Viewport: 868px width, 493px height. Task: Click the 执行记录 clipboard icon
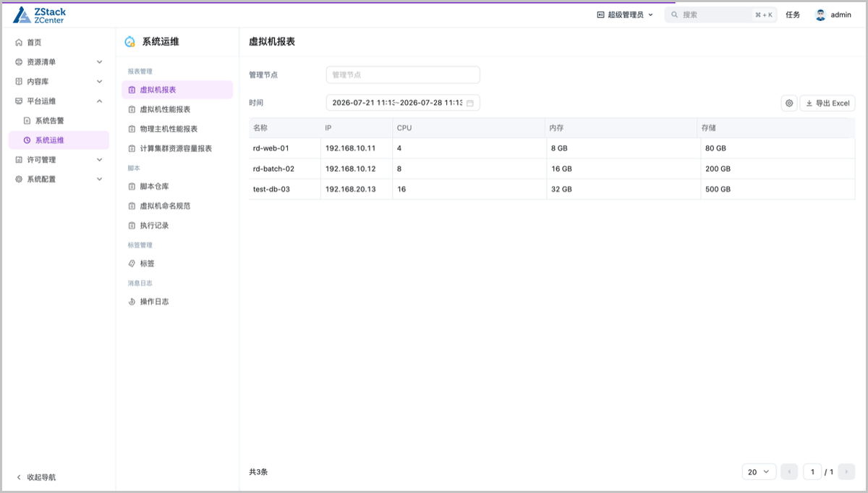pyautogui.click(x=132, y=226)
